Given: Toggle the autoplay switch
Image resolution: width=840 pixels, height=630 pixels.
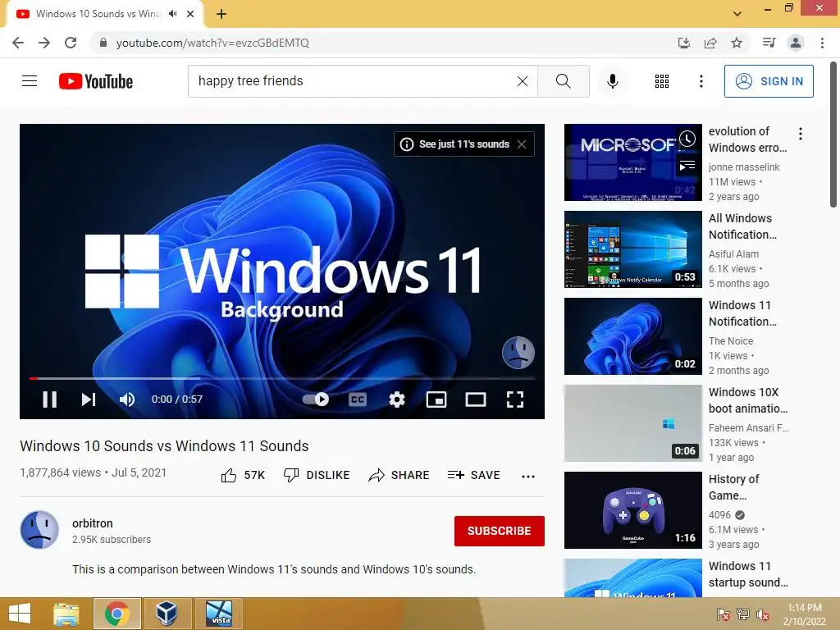Looking at the screenshot, I should click(x=316, y=399).
